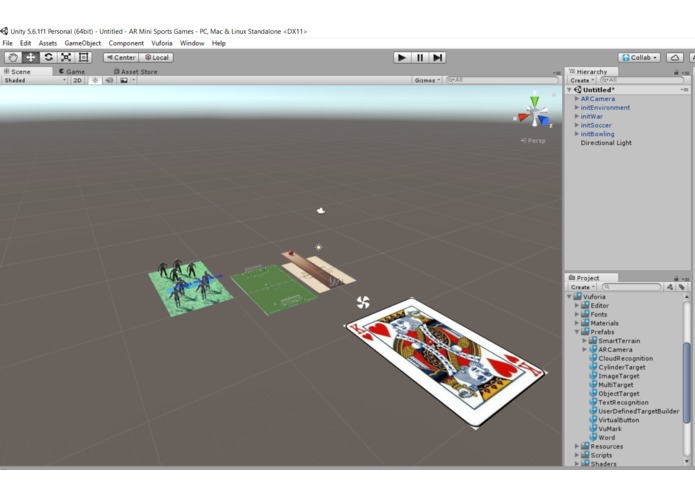Toggle scene effects image icon
The height and width of the screenshot is (494, 695).
tap(124, 80)
